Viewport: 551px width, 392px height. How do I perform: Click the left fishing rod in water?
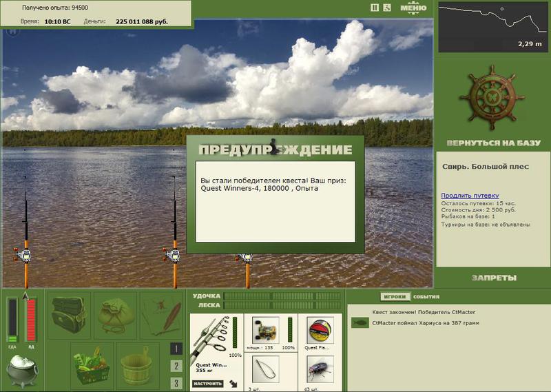pos(25,232)
